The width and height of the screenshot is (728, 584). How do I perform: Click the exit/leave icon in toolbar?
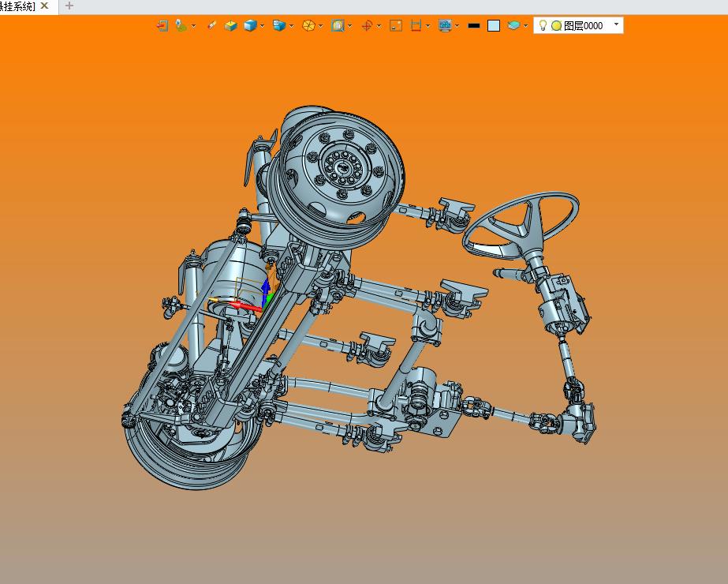(x=162, y=25)
